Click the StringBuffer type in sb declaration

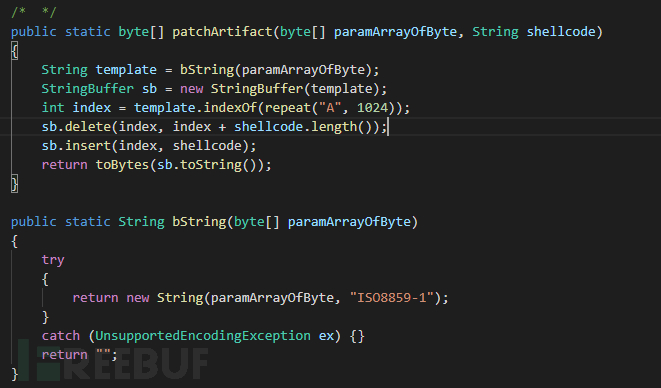(88, 89)
